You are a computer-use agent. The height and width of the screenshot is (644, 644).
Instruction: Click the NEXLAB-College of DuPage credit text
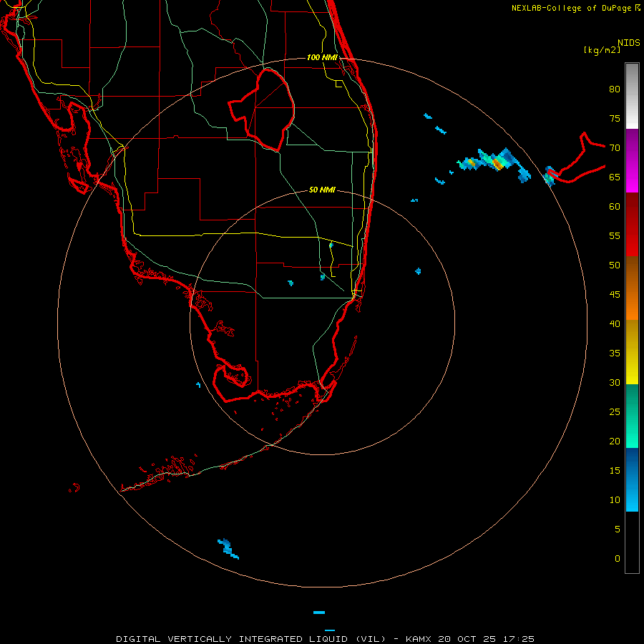tap(575, 8)
